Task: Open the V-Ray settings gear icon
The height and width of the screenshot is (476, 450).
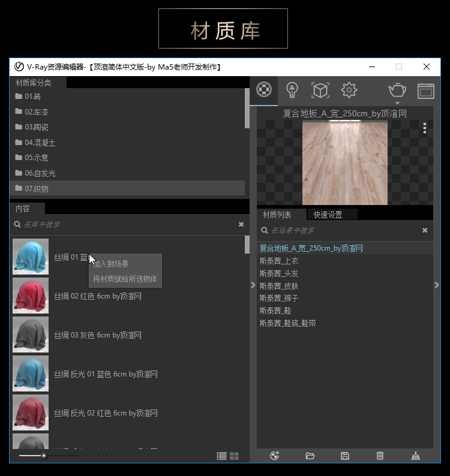Action: pos(349,90)
